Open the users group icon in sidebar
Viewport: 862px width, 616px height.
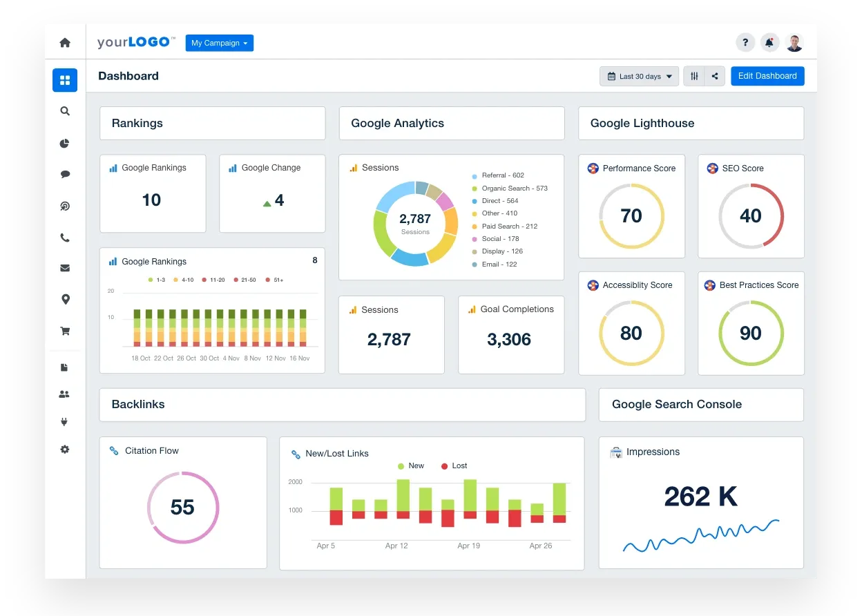pyautogui.click(x=65, y=394)
